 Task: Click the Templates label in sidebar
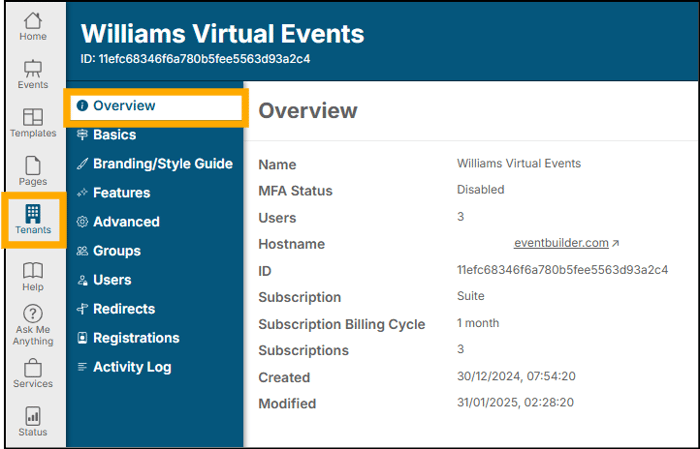[33, 133]
